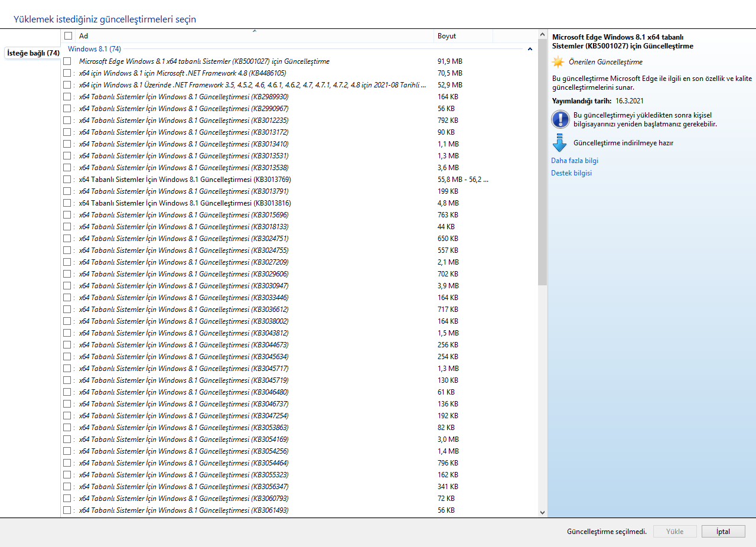756x547 pixels.
Task: Check the 2021-08 .NET Framework update checkbox
Action: pos(67,85)
